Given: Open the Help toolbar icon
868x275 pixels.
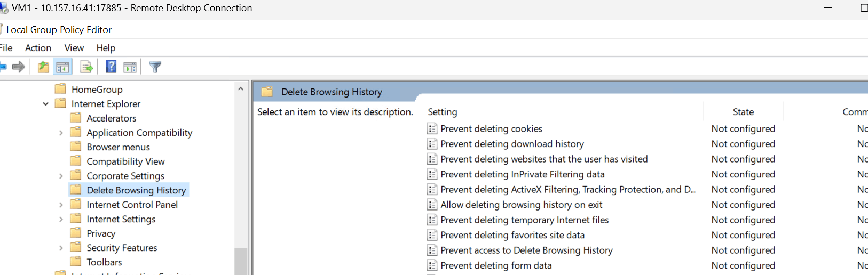Looking at the screenshot, I should (111, 67).
